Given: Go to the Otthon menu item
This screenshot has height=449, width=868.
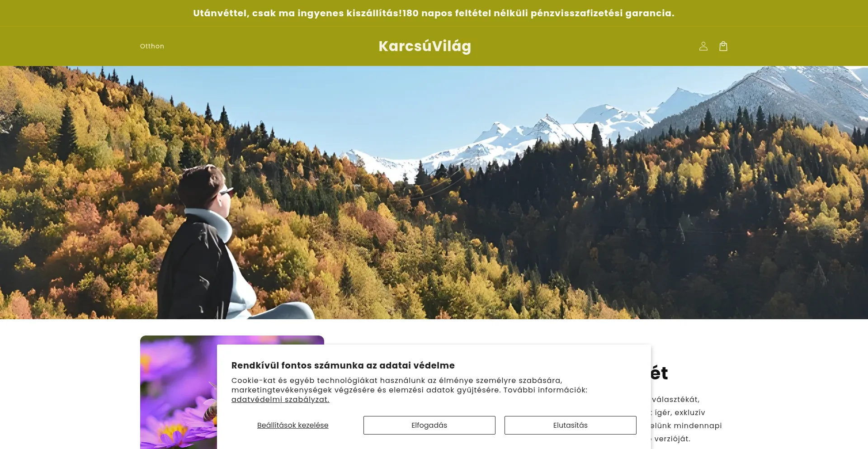Looking at the screenshot, I should (152, 46).
